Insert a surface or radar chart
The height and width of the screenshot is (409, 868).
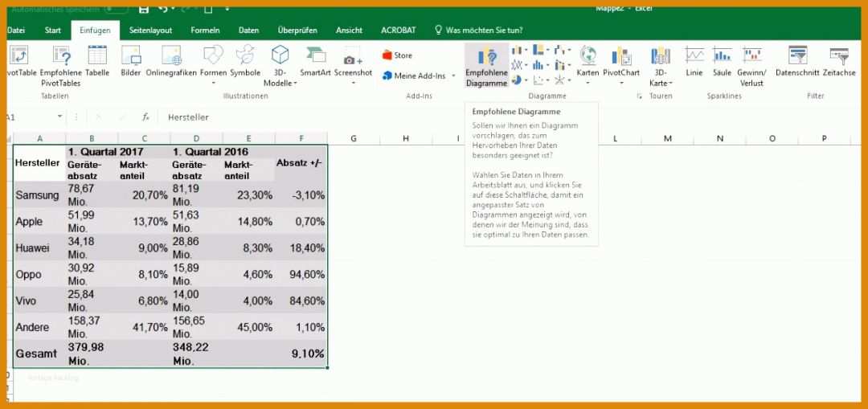pyautogui.click(x=562, y=80)
